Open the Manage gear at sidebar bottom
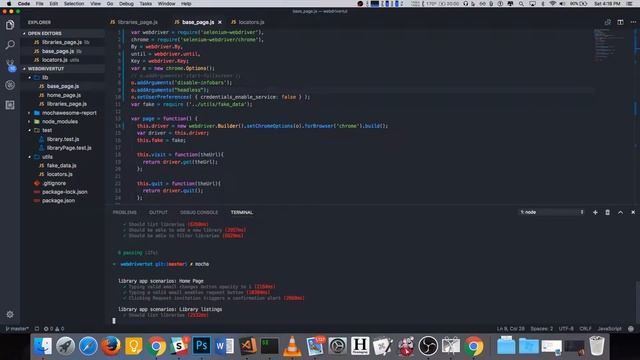This screenshot has height=360, width=640. tap(10, 314)
